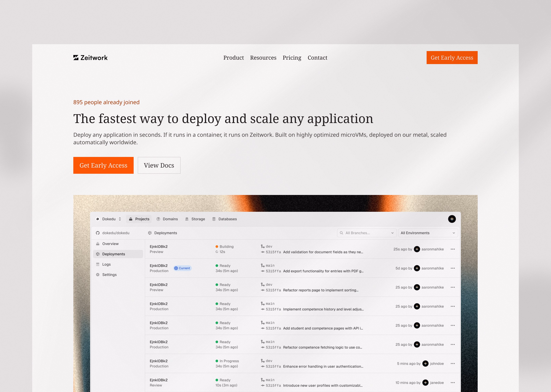
Task: Open more options for Refactor competence fetching row
Action: point(453,344)
